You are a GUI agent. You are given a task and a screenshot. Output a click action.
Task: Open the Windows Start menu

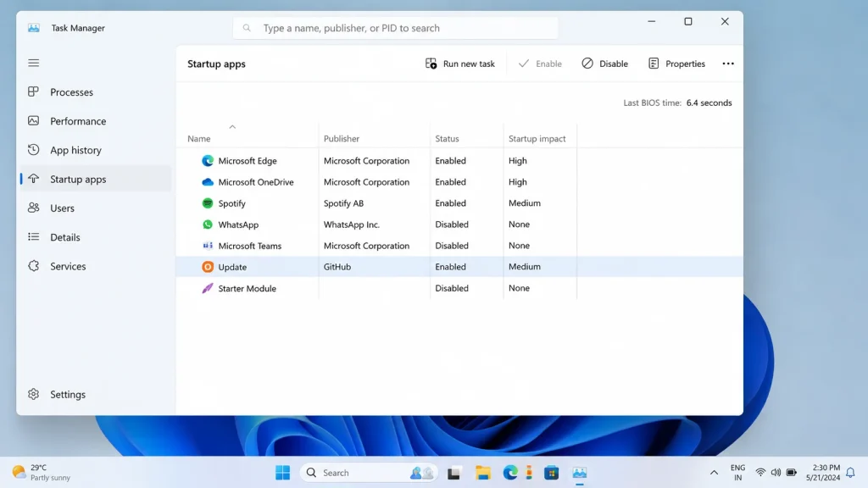pyautogui.click(x=283, y=473)
